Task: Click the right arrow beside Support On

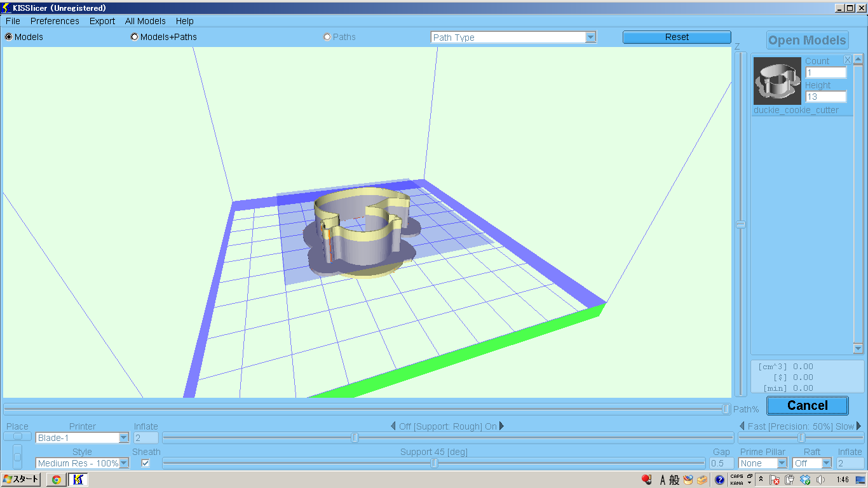Action: (502, 426)
